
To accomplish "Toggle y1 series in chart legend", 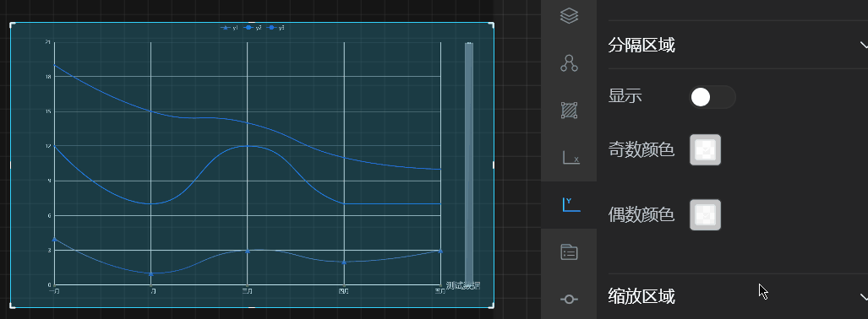I will pos(229,28).
